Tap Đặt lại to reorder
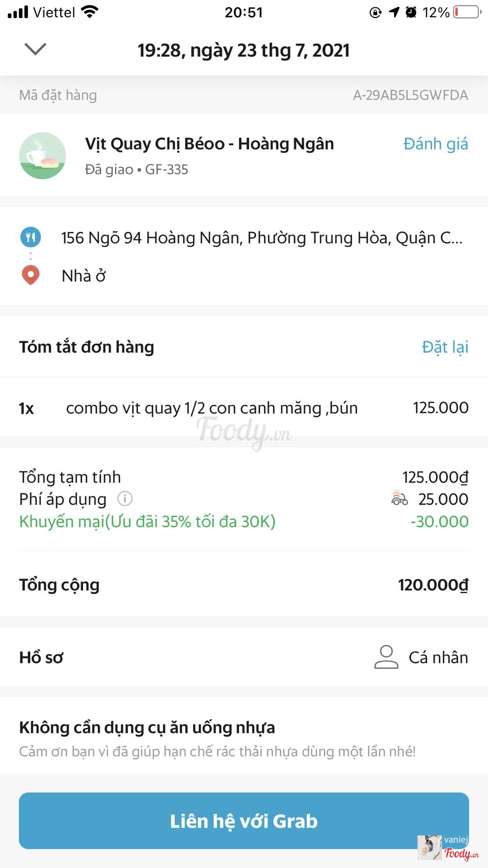488x868 pixels. [x=445, y=347]
